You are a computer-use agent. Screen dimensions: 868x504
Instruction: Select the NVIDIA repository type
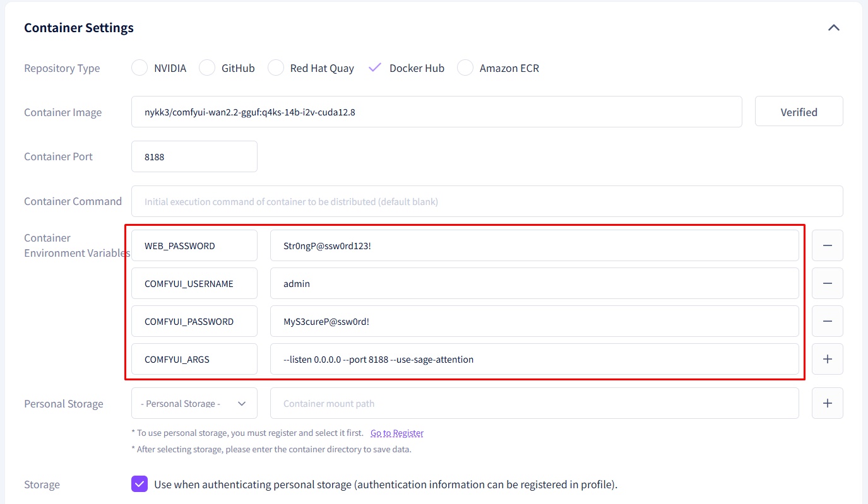140,68
